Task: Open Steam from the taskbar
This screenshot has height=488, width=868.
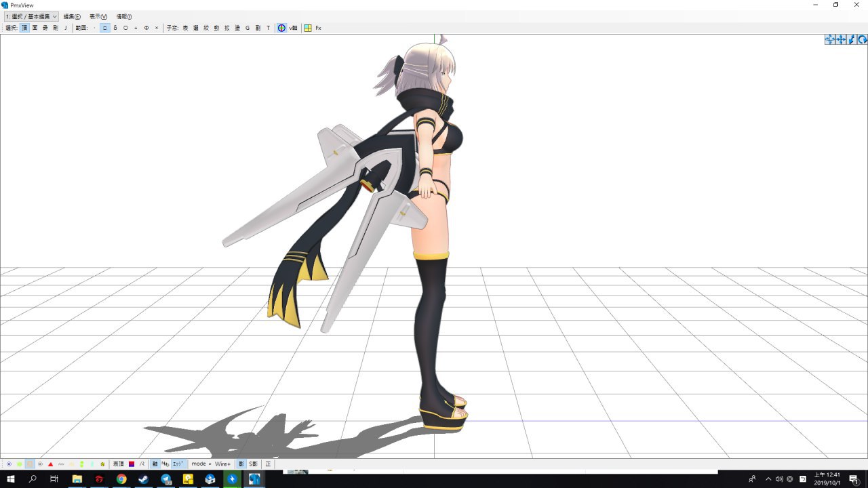Action: pyautogui.click(x=143, y=479)
